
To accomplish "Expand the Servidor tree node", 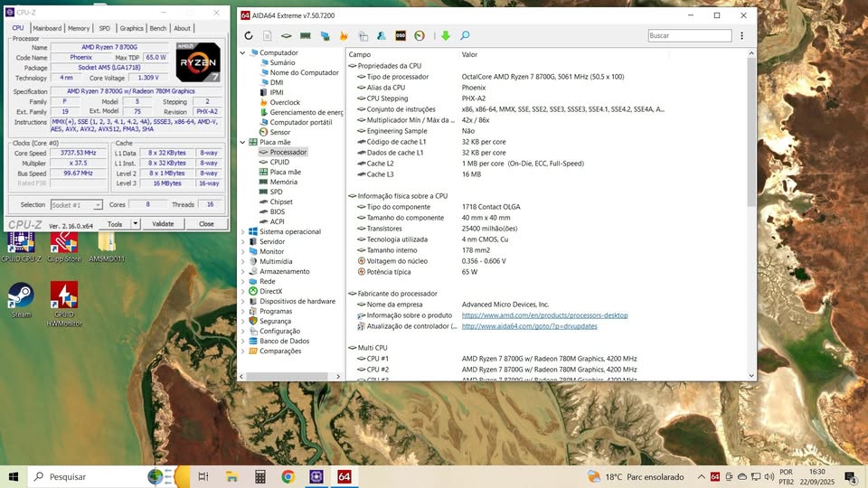I will pos(242,242).
